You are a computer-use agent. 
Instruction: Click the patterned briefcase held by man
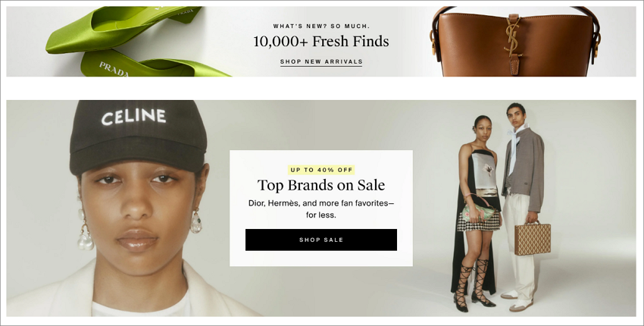coord(533,237)
